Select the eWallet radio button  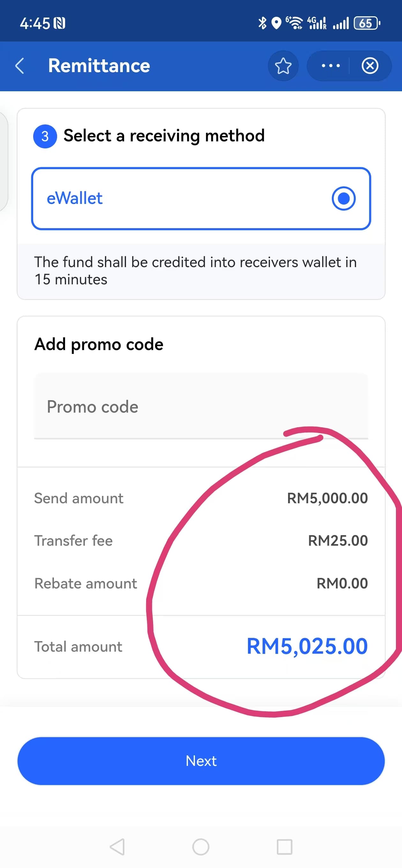click(343, 198)
